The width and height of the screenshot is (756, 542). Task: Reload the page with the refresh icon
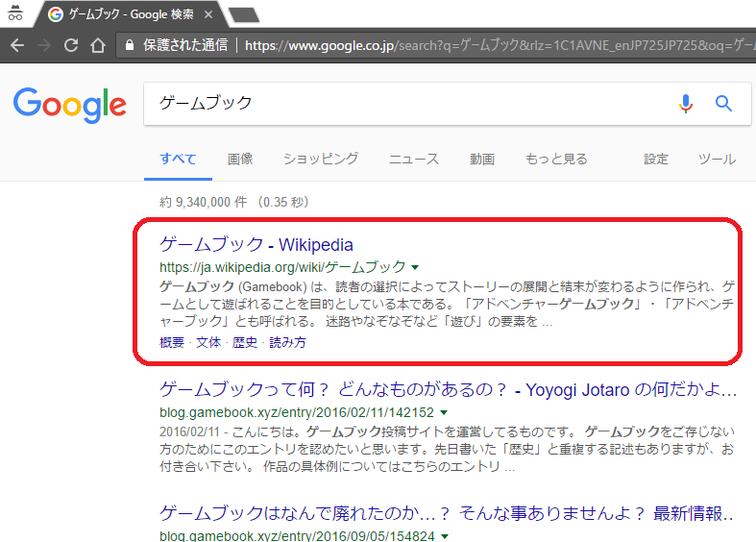point(71,45)
